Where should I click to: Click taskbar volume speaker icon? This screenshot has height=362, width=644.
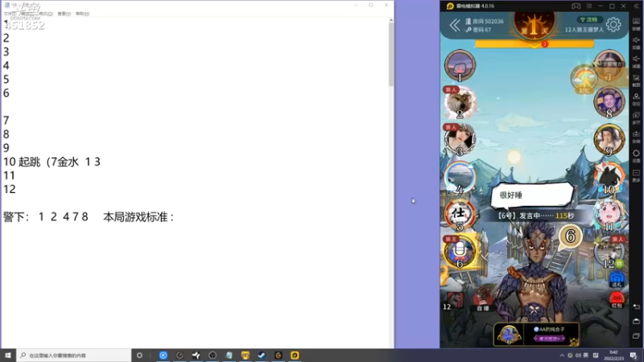pos(578,356)
